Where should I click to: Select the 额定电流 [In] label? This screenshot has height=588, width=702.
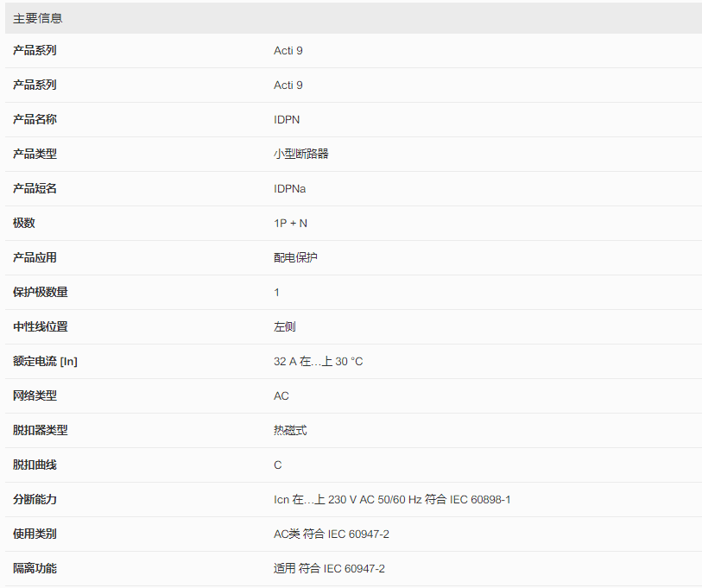45,361
